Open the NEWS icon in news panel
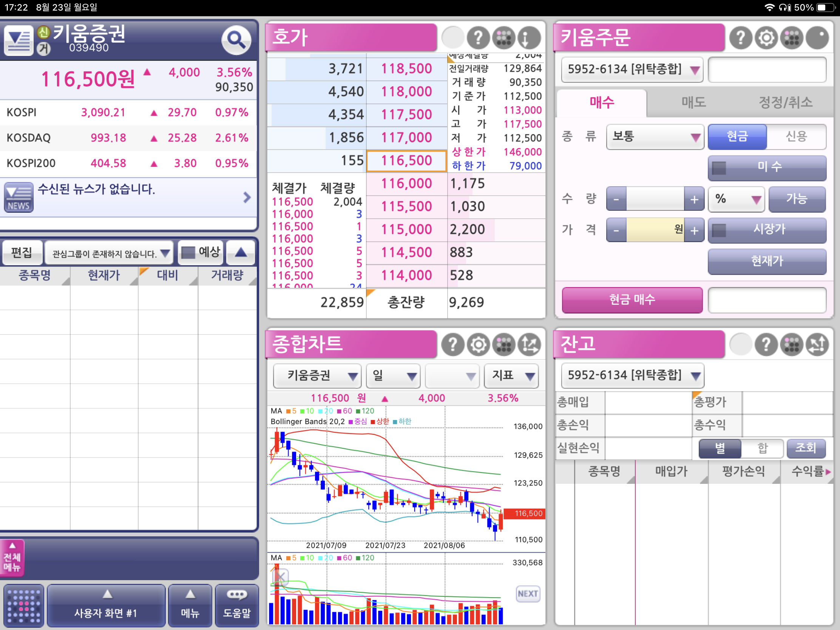The image size is (840, 630). (x=19, y=197)
